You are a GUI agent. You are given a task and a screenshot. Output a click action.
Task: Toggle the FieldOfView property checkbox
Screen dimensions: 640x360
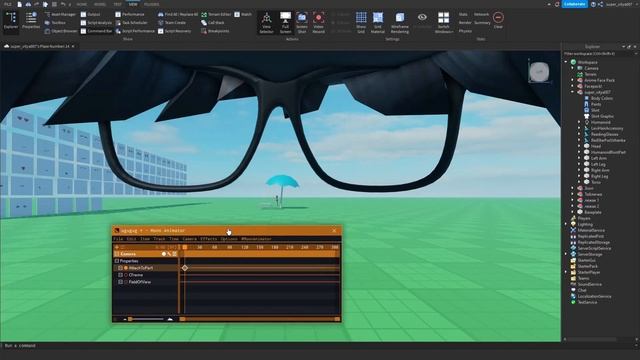(x=120, y=282)
